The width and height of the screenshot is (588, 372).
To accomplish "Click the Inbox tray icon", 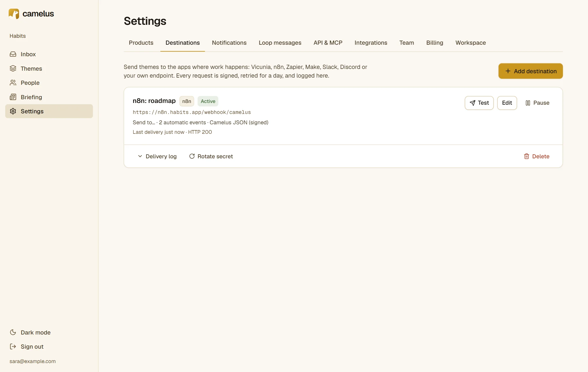I will [13, 54].
